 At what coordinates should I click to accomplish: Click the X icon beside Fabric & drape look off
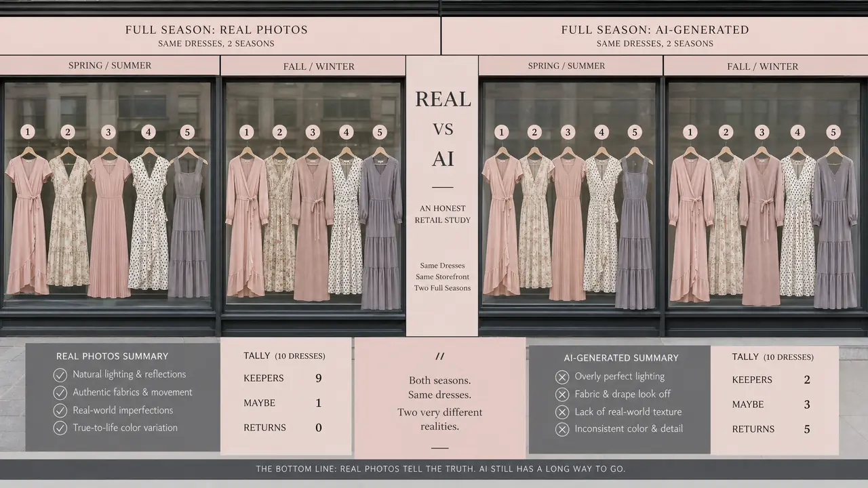[x=561, y=394]
